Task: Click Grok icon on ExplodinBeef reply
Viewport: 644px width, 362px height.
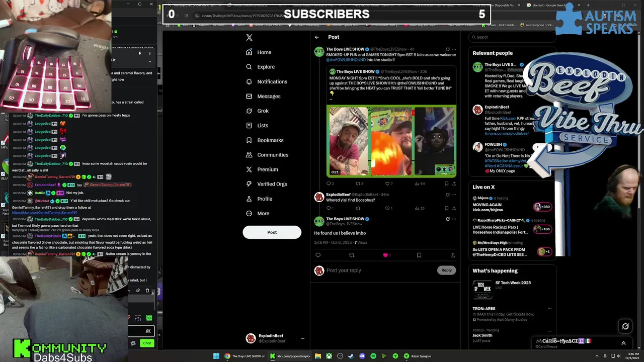Action: pos(447,194)
